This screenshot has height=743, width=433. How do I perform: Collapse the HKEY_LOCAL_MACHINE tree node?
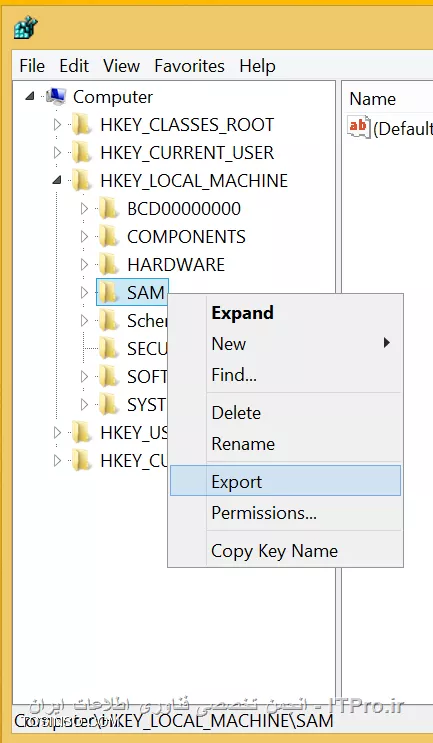tap(57, 181)
